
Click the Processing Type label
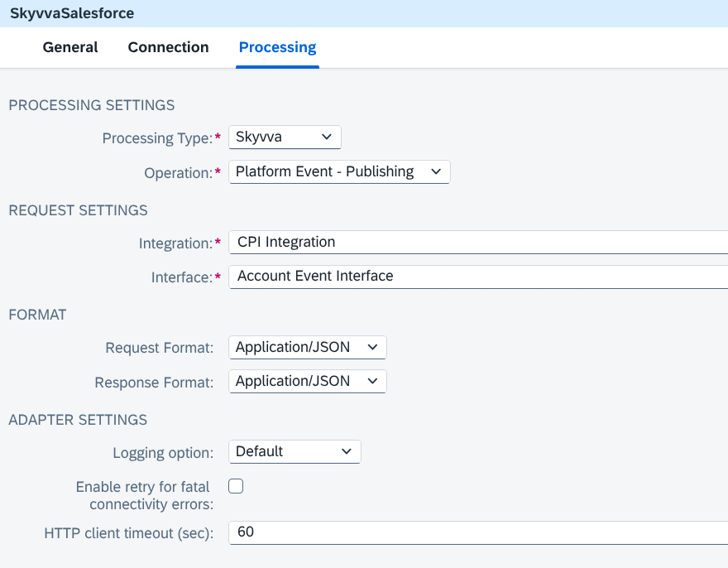157,138
